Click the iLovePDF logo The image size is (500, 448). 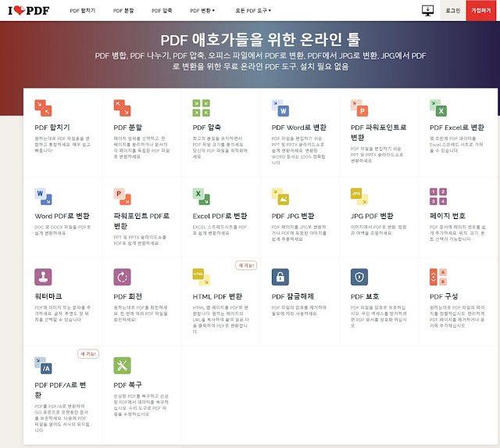tap(29, 10)
